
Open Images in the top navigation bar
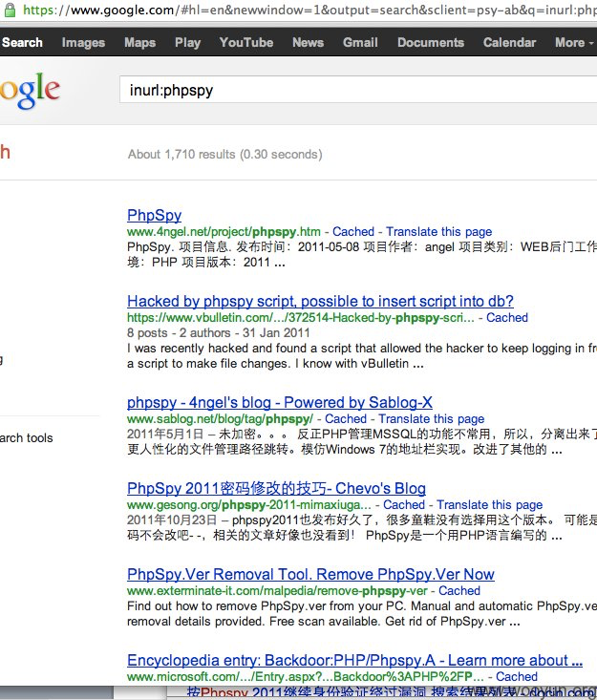click(83, 42)
